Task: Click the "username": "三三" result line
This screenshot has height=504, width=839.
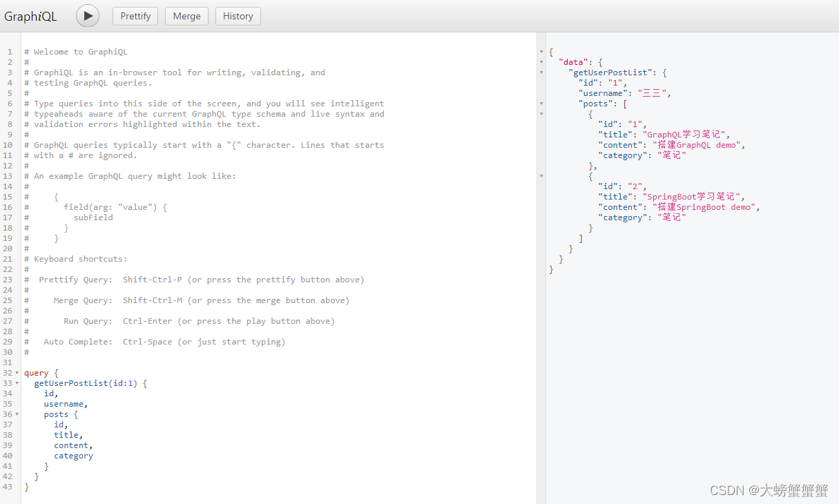Action: coord(625,93)
